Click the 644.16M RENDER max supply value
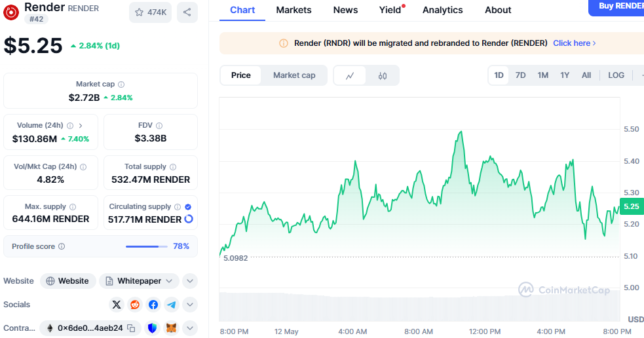 50,219
